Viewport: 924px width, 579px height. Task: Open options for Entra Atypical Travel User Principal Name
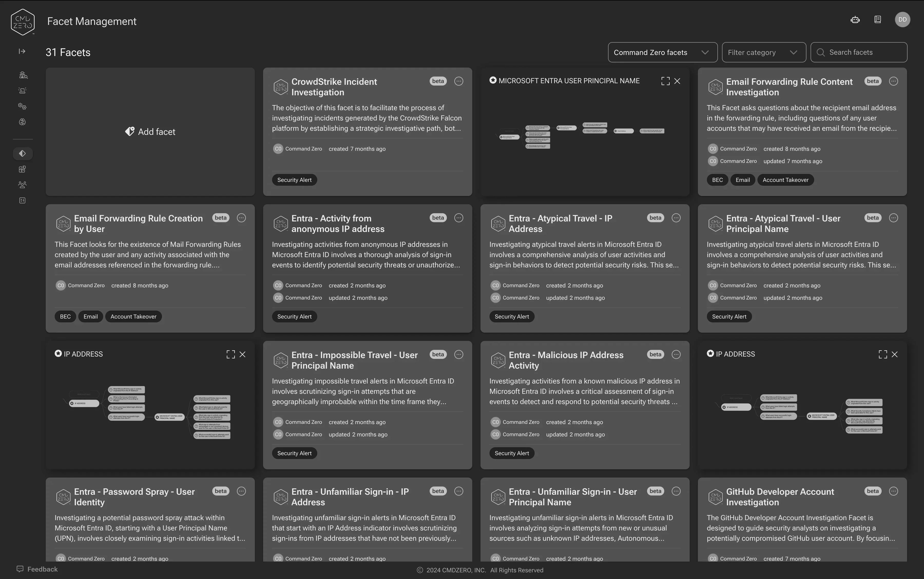(x=893, y=218)
